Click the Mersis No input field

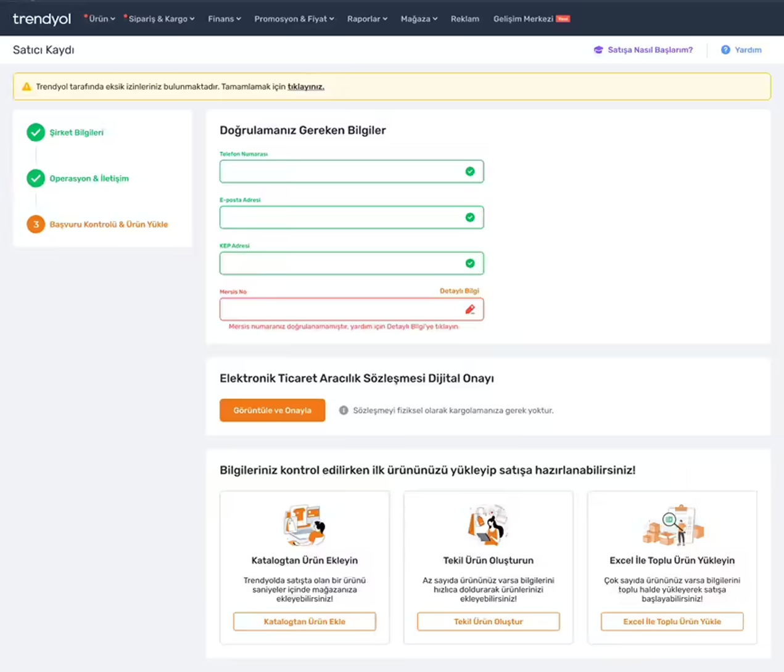[x=352, y=309]
